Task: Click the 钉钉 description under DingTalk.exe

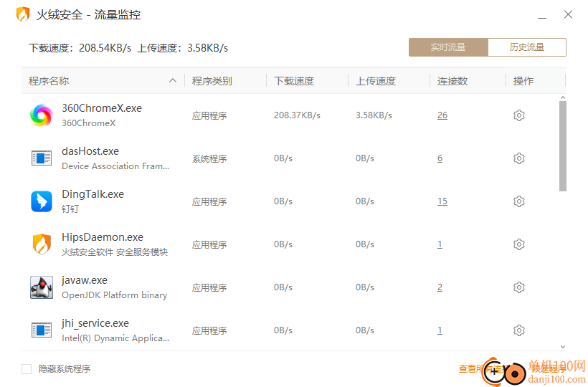Action: tap(70, 209)
